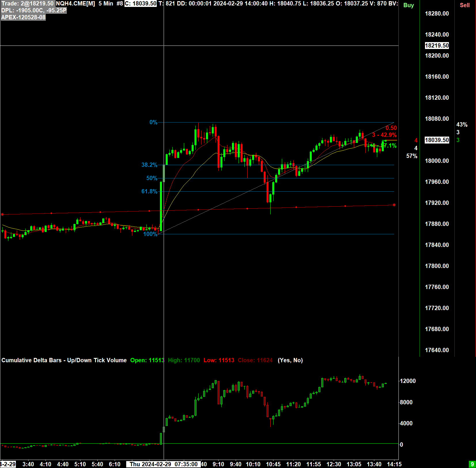Image resolution: width=476 pixels, height=468 pixels.
Task: Click the 10:45 time axis label
Action: [x=273, y=464]
